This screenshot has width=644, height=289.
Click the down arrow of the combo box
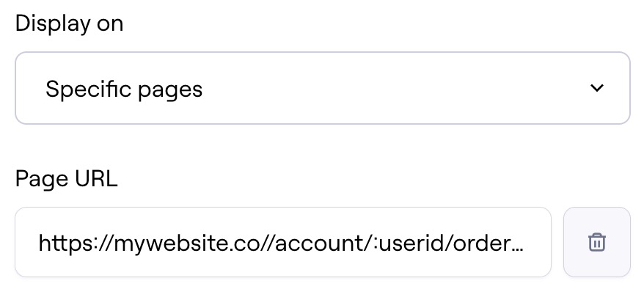[597, 88]
